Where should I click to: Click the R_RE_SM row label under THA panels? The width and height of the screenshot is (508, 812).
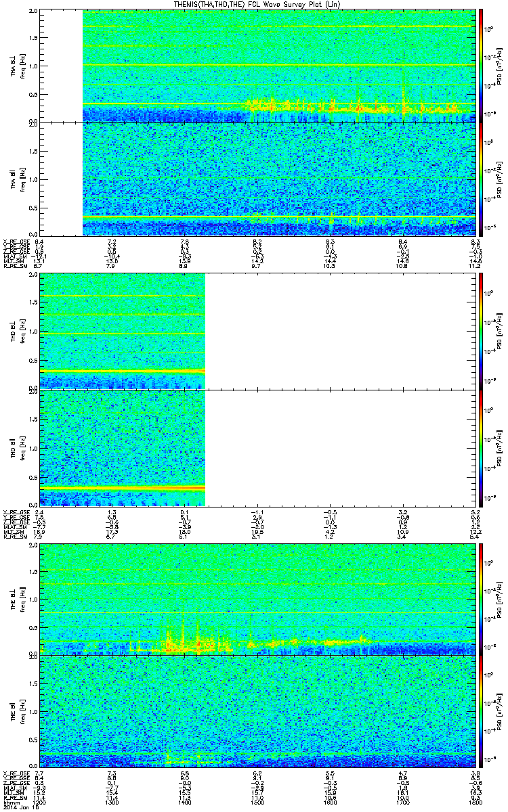pyautogui.click(x=14, y=267)
